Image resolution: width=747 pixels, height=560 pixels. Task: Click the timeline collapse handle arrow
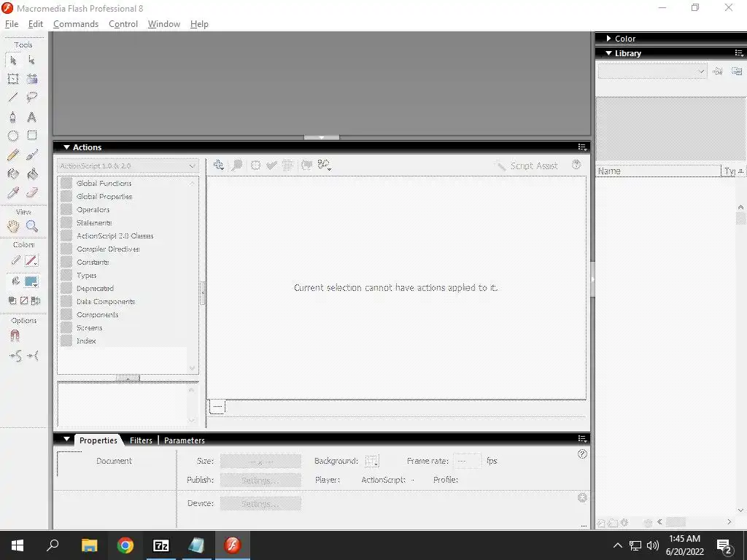(x=322, y=138)
